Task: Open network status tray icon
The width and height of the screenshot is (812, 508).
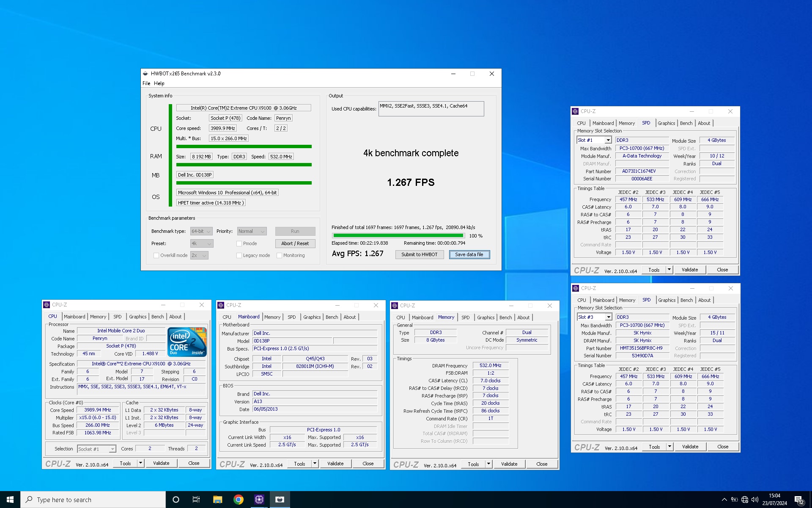Action: (745, 500)
